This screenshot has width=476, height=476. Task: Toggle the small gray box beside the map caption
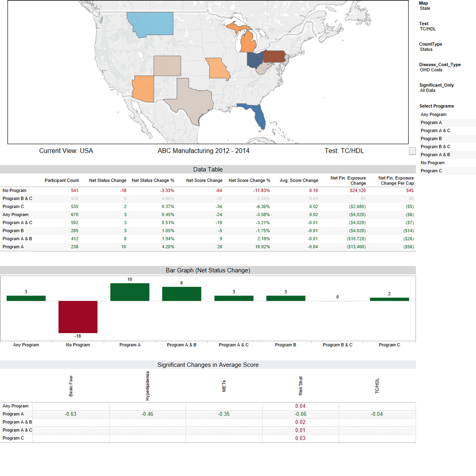[x=412, y=151]
